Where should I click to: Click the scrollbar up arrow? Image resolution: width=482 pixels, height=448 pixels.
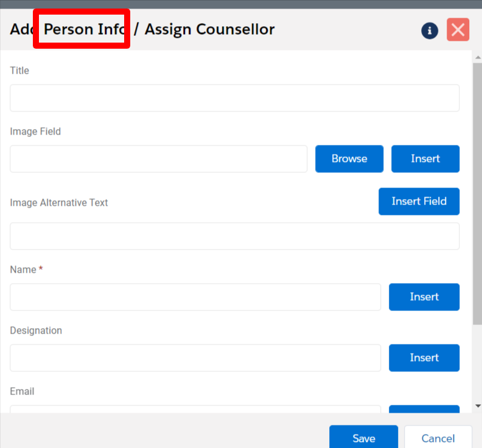(x=477, y=57)
